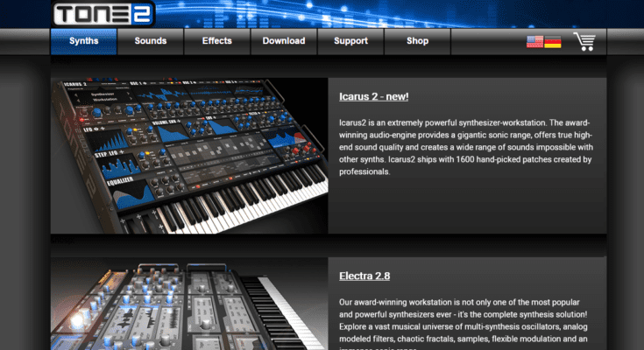This screenshot has height=350, width=644.
Task: Open the "Icarus 2 - new!" link
Action: 373,97
